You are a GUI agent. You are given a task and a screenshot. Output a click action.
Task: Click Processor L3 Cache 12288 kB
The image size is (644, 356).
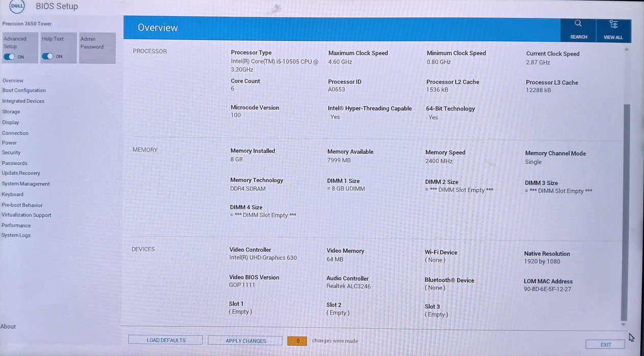539,91
